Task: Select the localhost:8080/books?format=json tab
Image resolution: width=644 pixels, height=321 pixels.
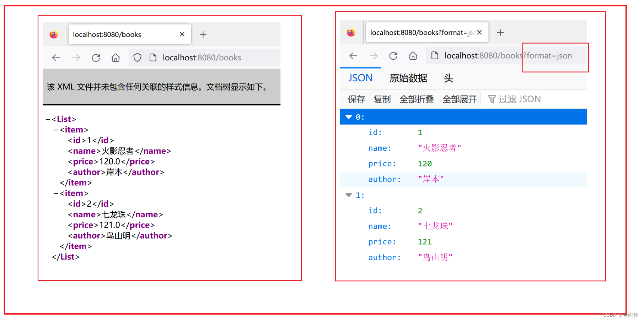Action: [427, 32]
